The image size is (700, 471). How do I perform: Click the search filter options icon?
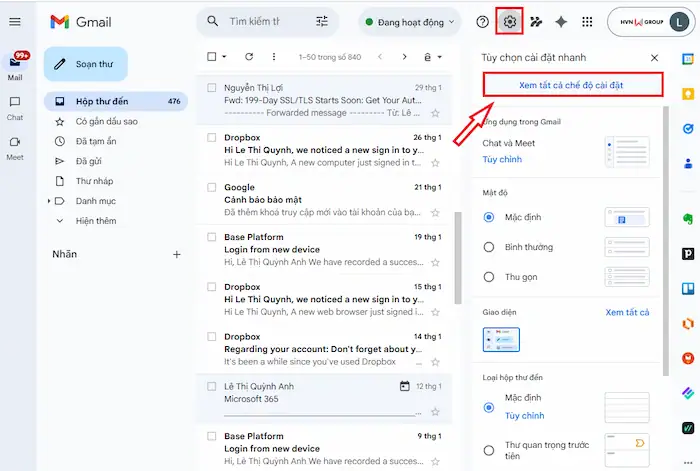pyautogui.click(x=321, y=21)
